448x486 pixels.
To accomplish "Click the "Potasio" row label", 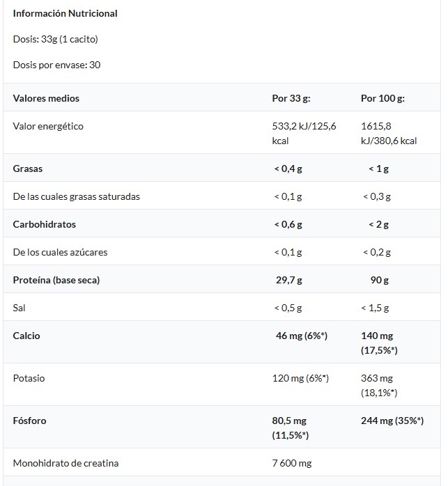I will tap(29, 378).
